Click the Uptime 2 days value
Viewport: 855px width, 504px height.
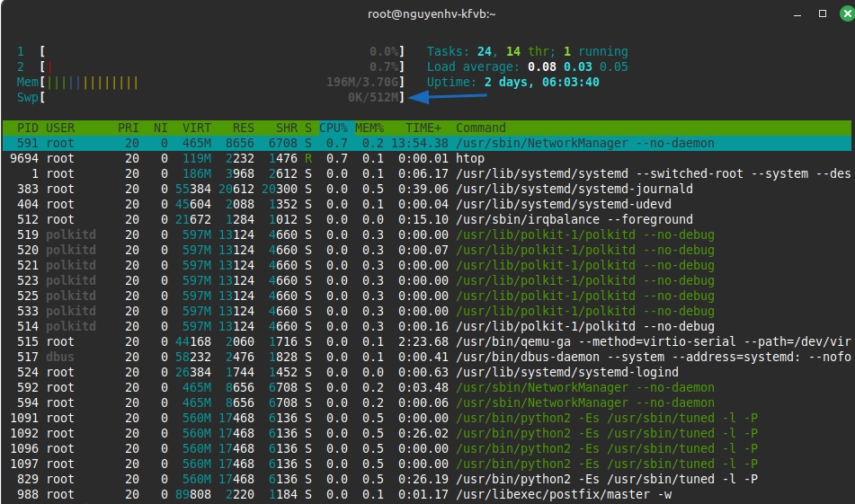tap(541, 83)
